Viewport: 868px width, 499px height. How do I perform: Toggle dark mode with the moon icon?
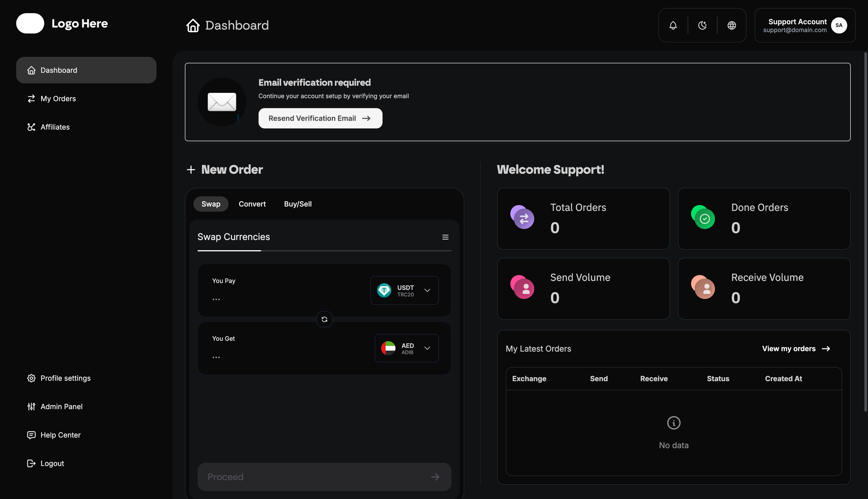point(703,25)
